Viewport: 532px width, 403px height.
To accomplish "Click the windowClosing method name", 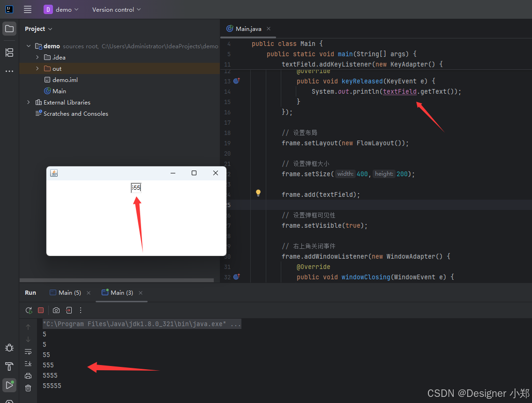I will click(x=366, y=277).
